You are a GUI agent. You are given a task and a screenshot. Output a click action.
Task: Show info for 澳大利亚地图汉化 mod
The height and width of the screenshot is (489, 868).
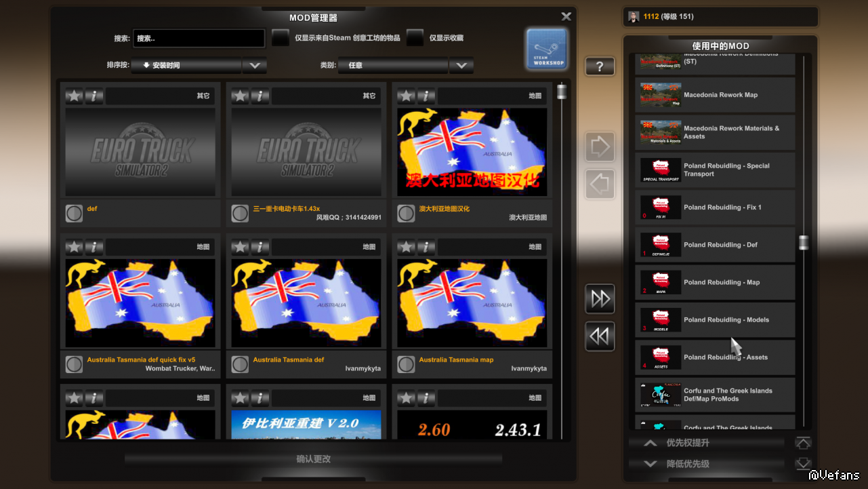tap(426, 96)
